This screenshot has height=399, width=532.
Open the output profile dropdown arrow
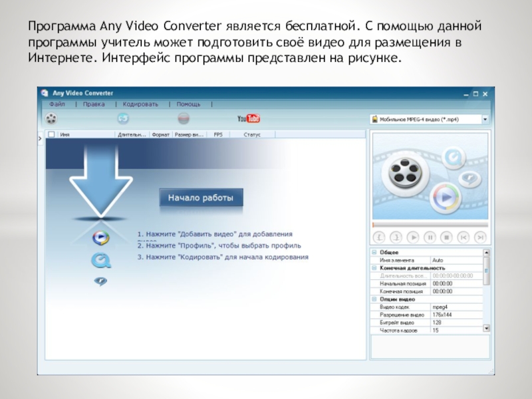485,119
